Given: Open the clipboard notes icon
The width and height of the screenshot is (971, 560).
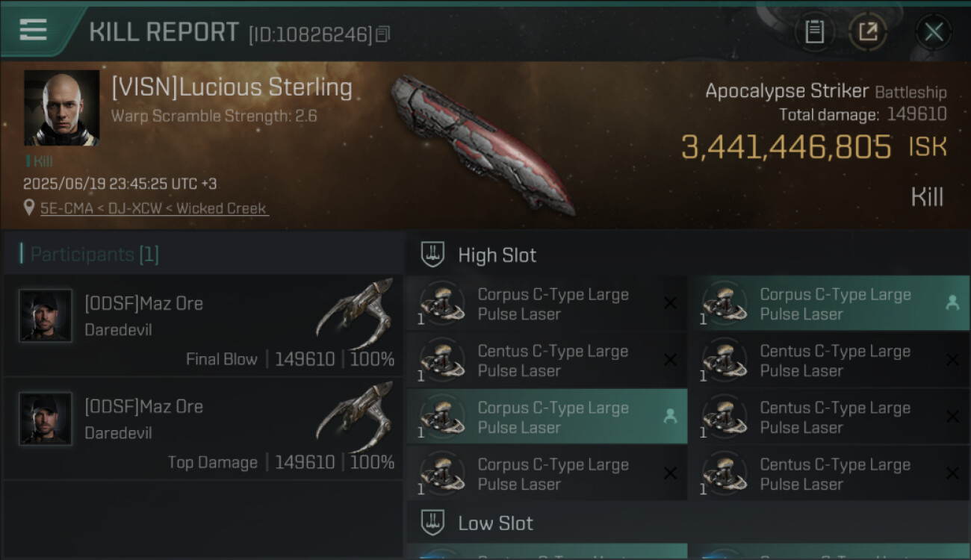Looking at the screenshot, I should [814, 32].
